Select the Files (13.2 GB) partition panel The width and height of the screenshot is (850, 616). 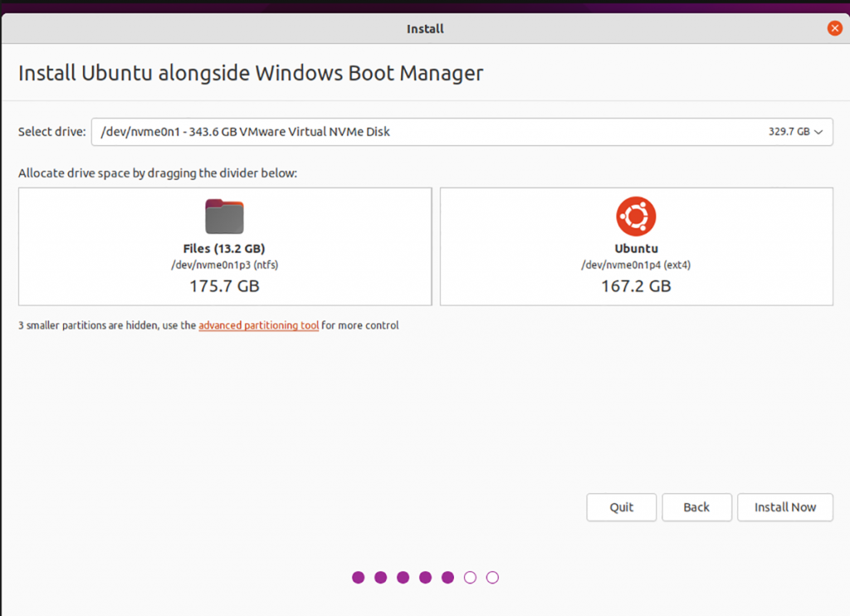tap(224, 246)
